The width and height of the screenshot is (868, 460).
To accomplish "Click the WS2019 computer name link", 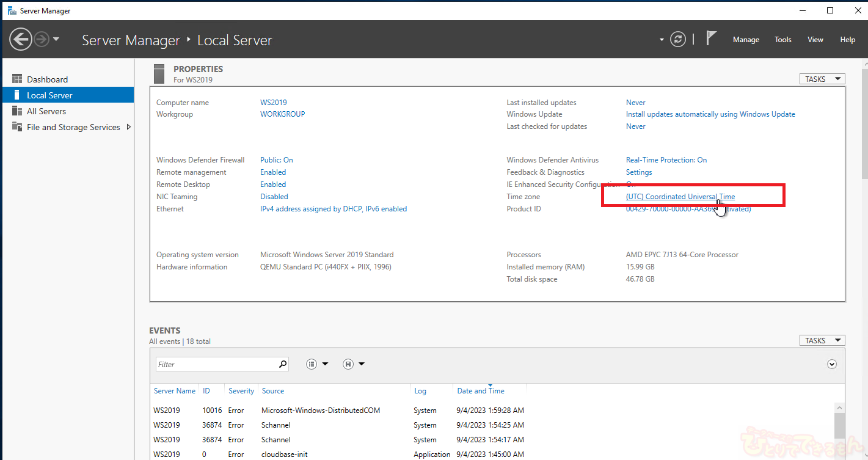I will point(273,103).
